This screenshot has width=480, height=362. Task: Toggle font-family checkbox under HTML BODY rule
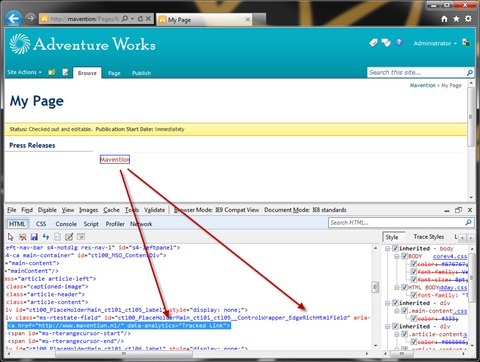click(414, 295)
